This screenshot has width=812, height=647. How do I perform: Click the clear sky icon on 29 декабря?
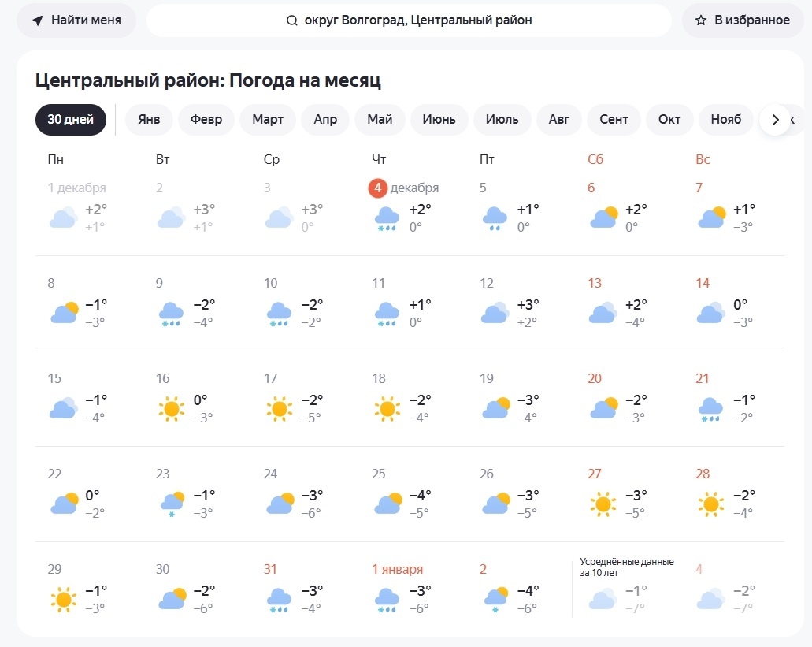click(63, 597)
